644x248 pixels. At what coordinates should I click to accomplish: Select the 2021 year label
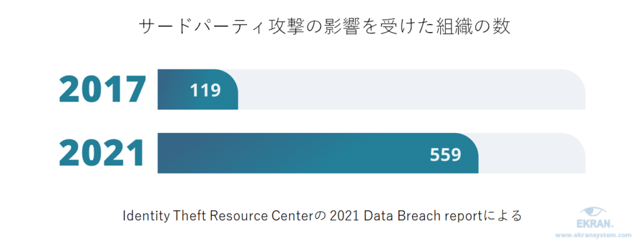point(103,154)
